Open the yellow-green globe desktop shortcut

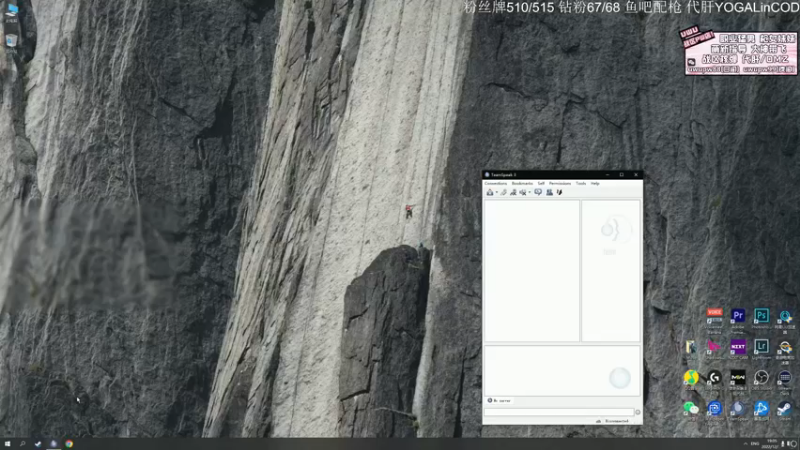691,380
